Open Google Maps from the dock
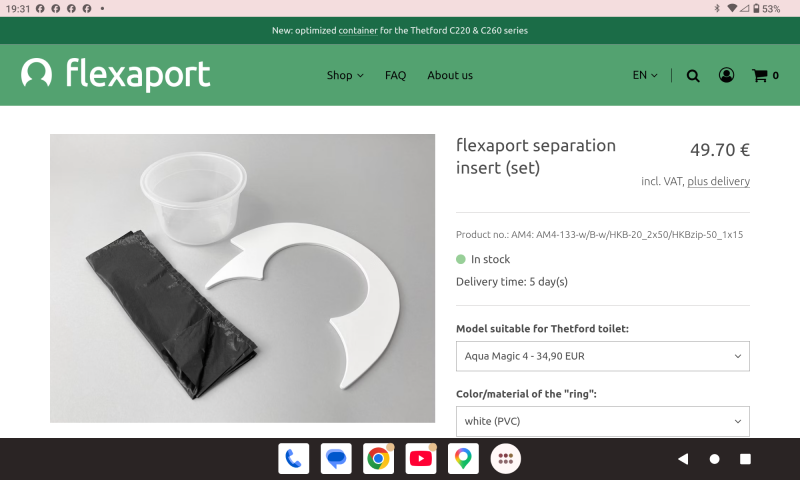This screenshot has height=480, width=800. pos(463,459)
